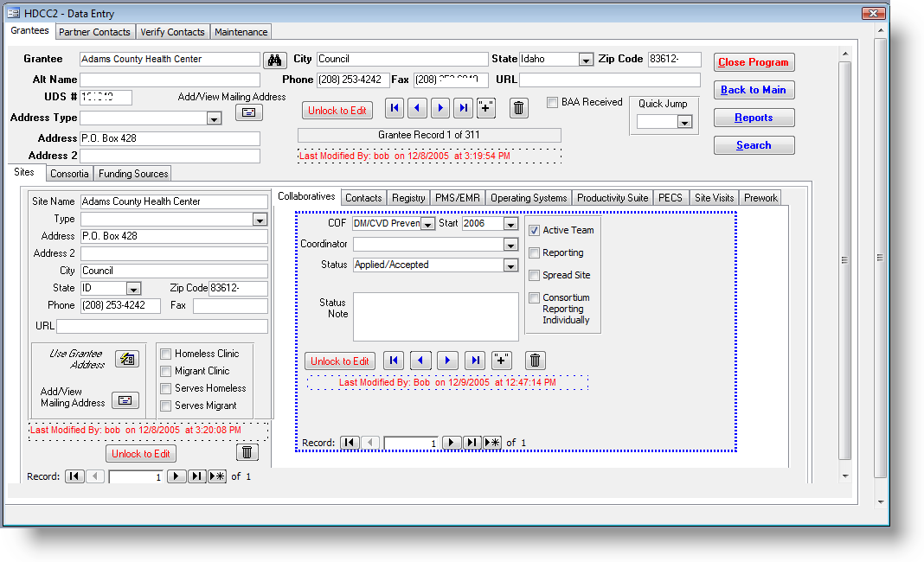Open the State Idaho dropdown

pos(585,60)
